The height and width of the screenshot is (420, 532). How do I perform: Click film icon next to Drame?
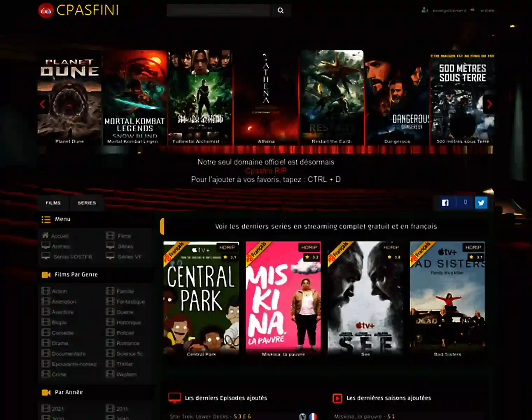click(x=45, y=343)
